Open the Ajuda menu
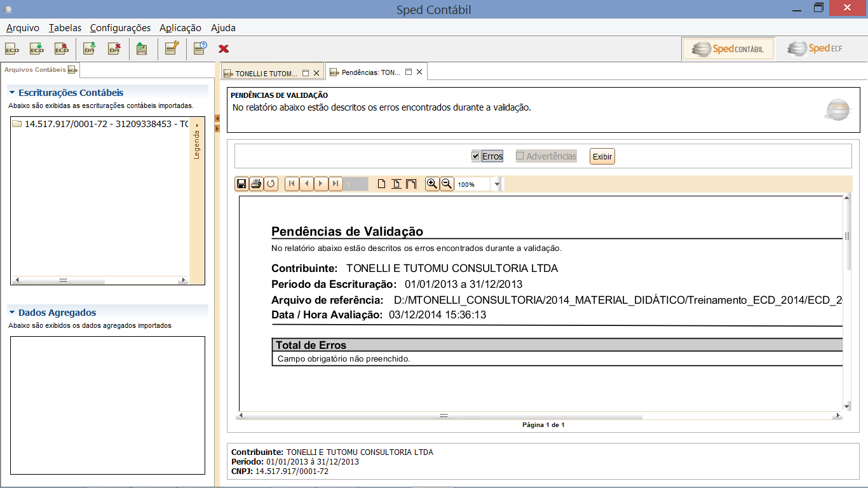Viewport: 868px width, 488px height. [223, 28]
